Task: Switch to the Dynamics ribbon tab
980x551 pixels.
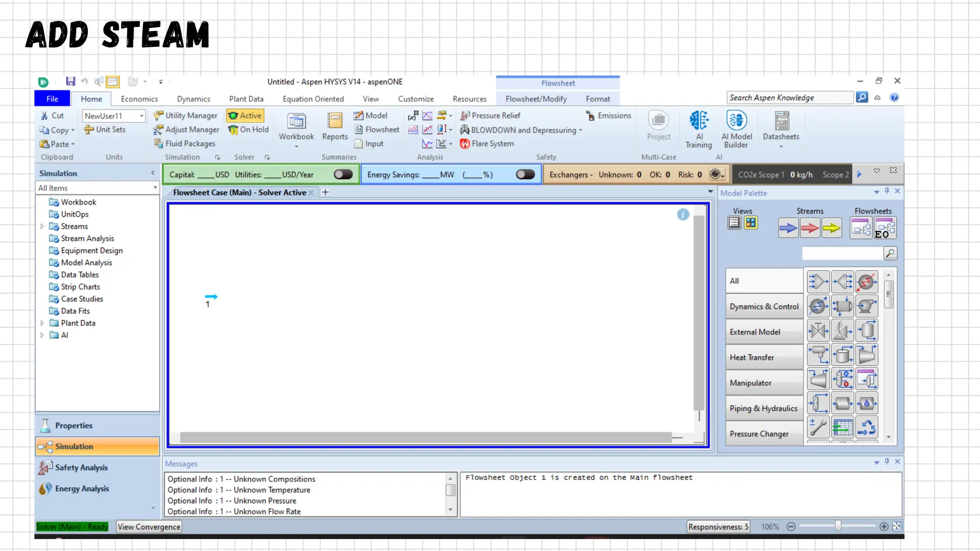Action: pos(193,99)
